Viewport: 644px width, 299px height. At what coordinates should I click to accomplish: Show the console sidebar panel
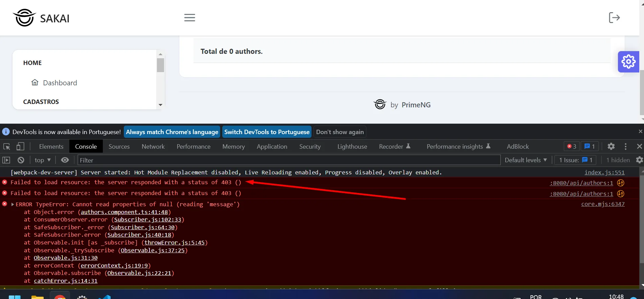coord(6,160)
